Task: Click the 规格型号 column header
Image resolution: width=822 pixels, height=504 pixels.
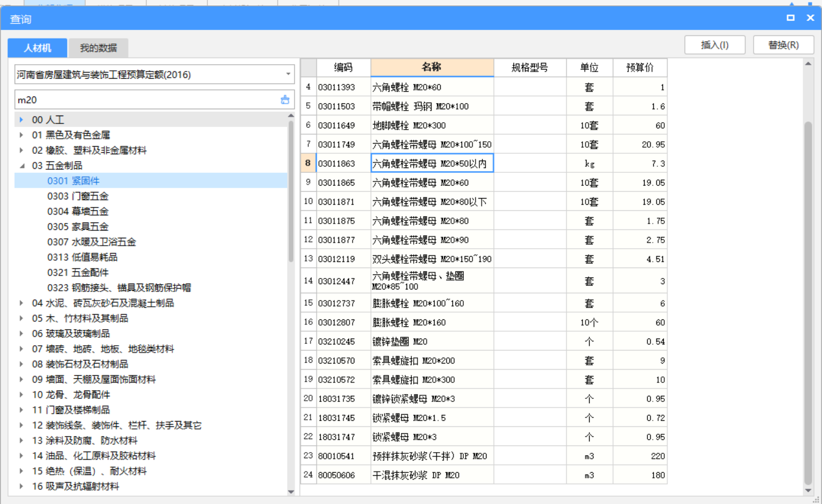Action: pyautogui.click(x=530, y=68)
